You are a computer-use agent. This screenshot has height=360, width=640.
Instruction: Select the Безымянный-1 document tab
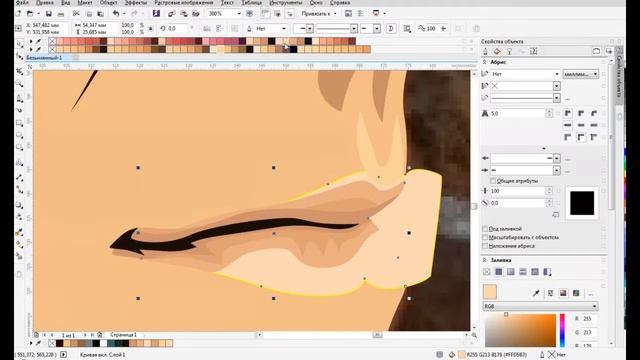tap(44, 58)
